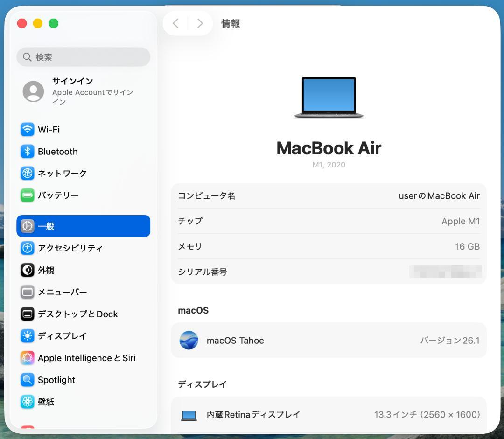Open the 内蔵Retinaディスプレイ info row
504x439 pixels.
click(329, 414)
